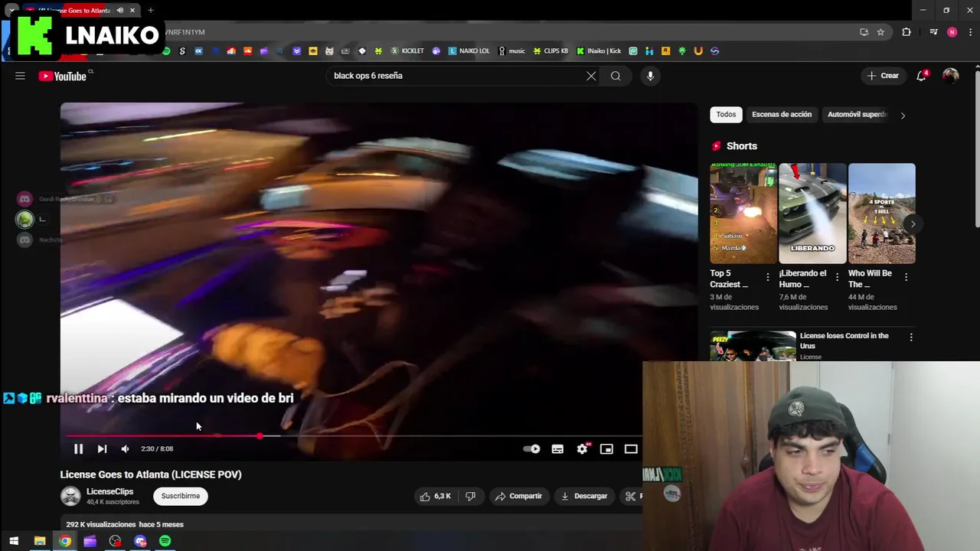The image size is (980, 551).
Task: Open the LicenseClips channel avatar
Action: 70,496
